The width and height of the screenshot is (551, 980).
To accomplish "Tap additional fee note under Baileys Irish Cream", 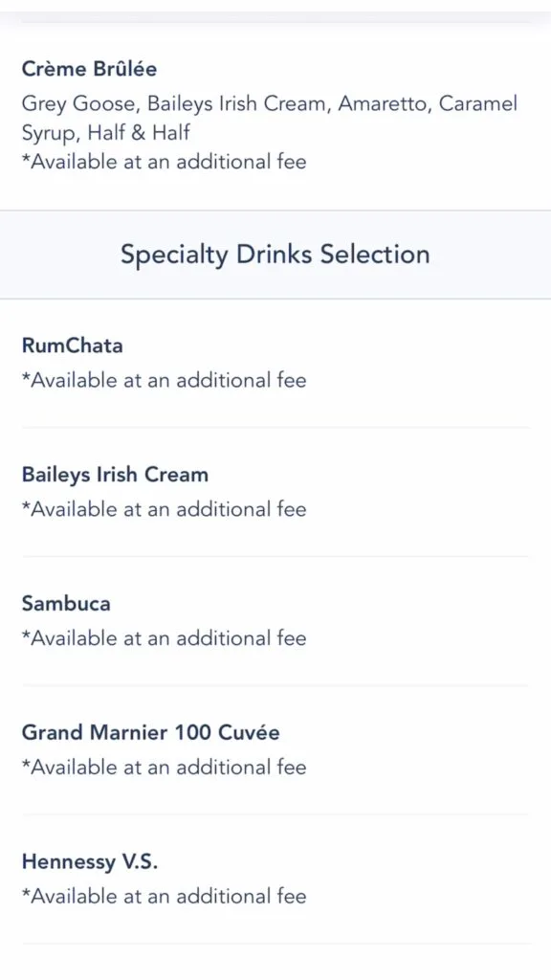I will coord(165,509).
